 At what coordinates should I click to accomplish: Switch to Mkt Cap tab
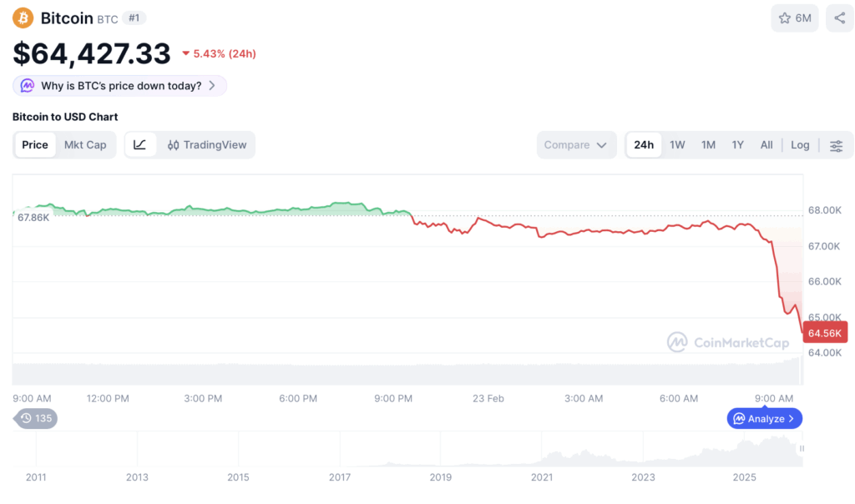point(85,145)
